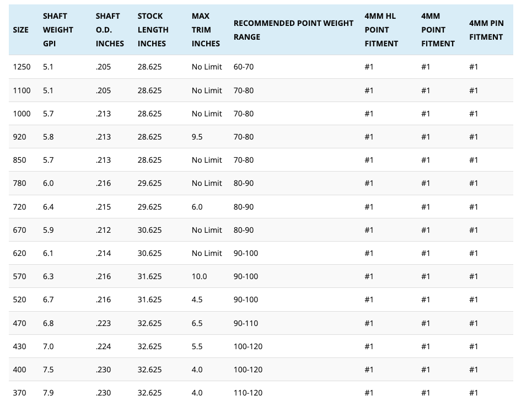Select the .224 shaft O.D. cell

tap(103, 346)
